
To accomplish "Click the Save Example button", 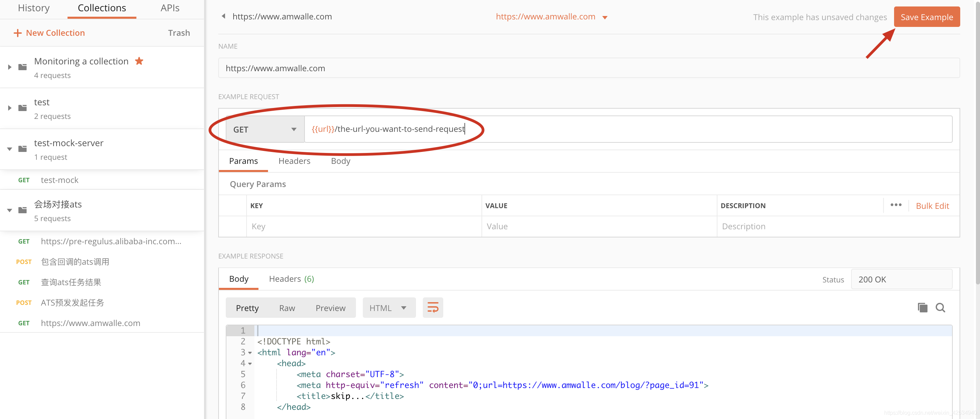I will point(927,17).
